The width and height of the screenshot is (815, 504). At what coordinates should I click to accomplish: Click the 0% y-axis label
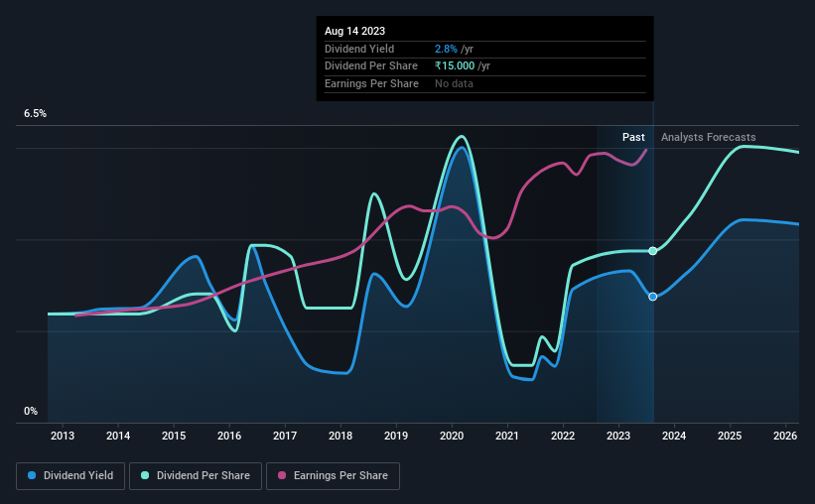(x=31, y=411)
